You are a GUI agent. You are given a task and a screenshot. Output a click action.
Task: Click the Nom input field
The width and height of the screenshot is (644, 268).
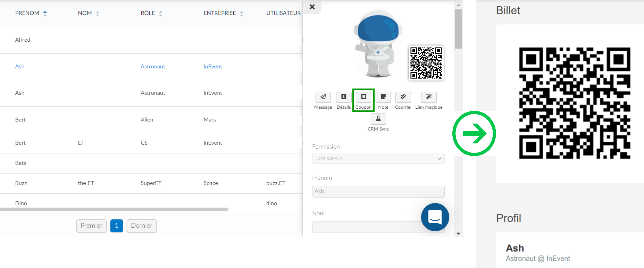(x=378, y=227)
